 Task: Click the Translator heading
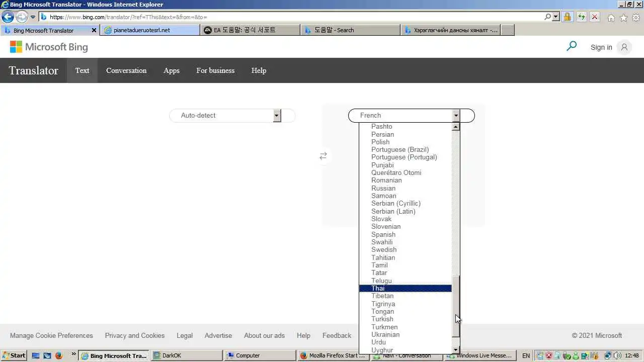(x=33, y=70)
